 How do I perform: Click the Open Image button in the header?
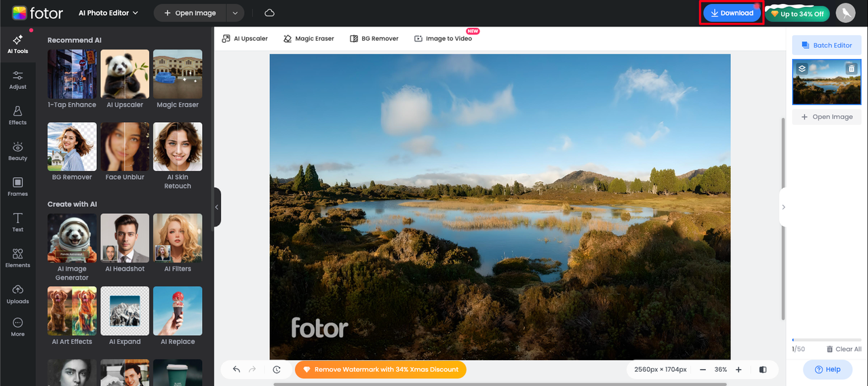tap(190, 13)
